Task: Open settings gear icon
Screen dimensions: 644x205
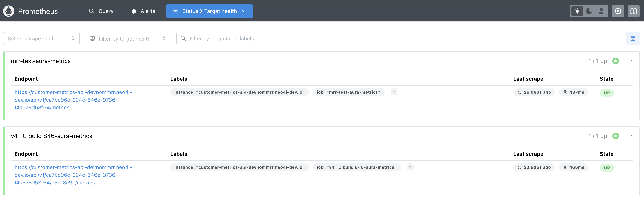Action: 618,11
